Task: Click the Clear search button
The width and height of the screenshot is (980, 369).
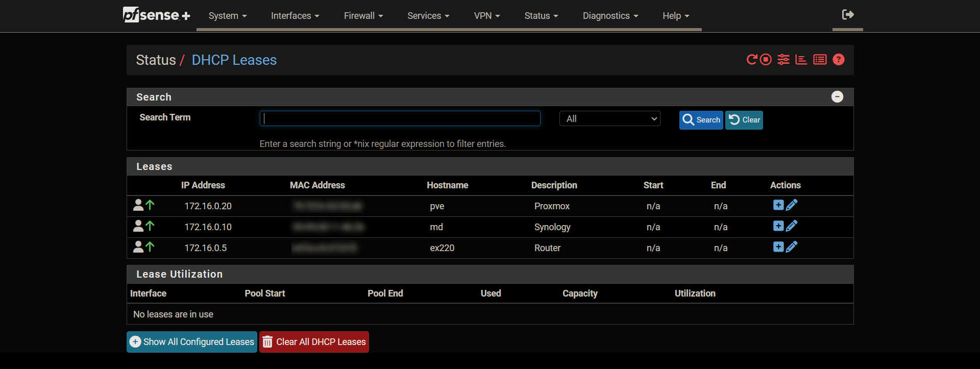Action: tap(744, 120)
